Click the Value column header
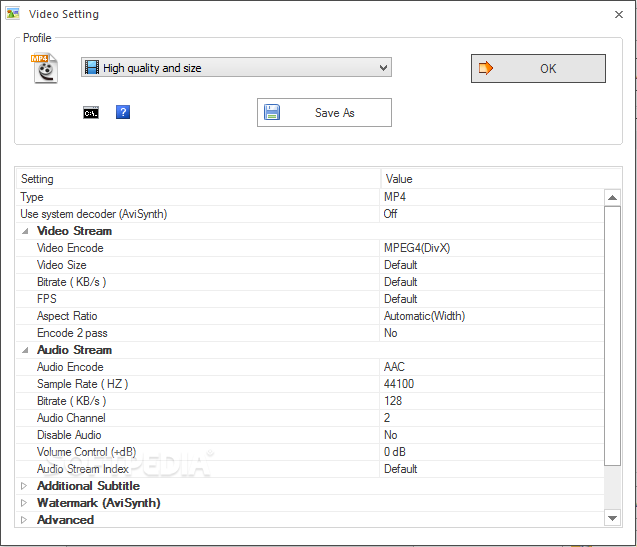Viewport: 637px width, 547px height. point(501,179)
